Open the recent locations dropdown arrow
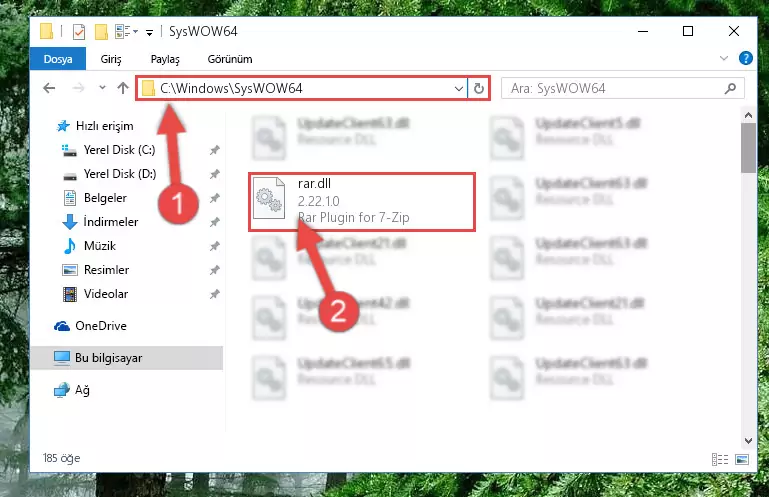Screen dimensions: 769x497 [102, 88]
